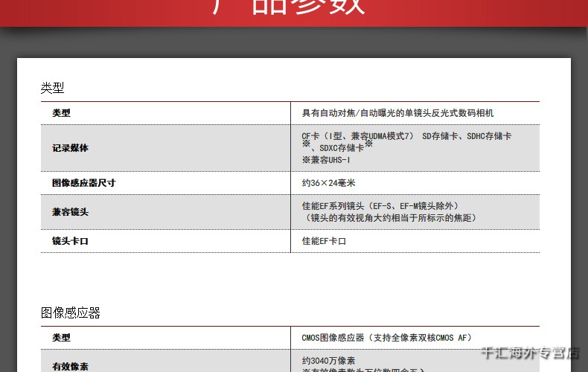Select the 镜头卡口 row label
The image size is (588, 372).
(70, 241)
